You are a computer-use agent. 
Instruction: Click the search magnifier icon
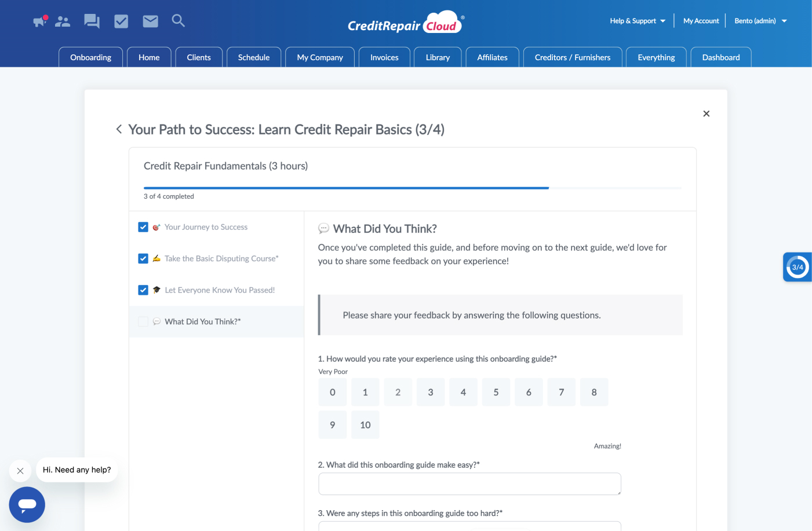(179, 21)
